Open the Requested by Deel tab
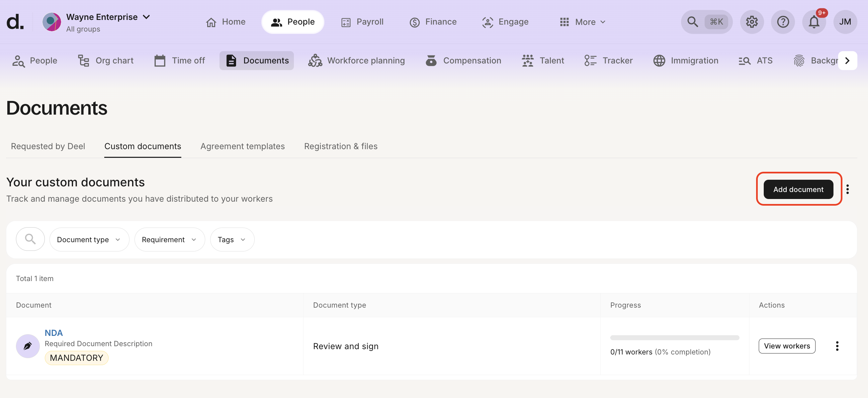The width and height of the screenshot is (868, 398). 47,146
